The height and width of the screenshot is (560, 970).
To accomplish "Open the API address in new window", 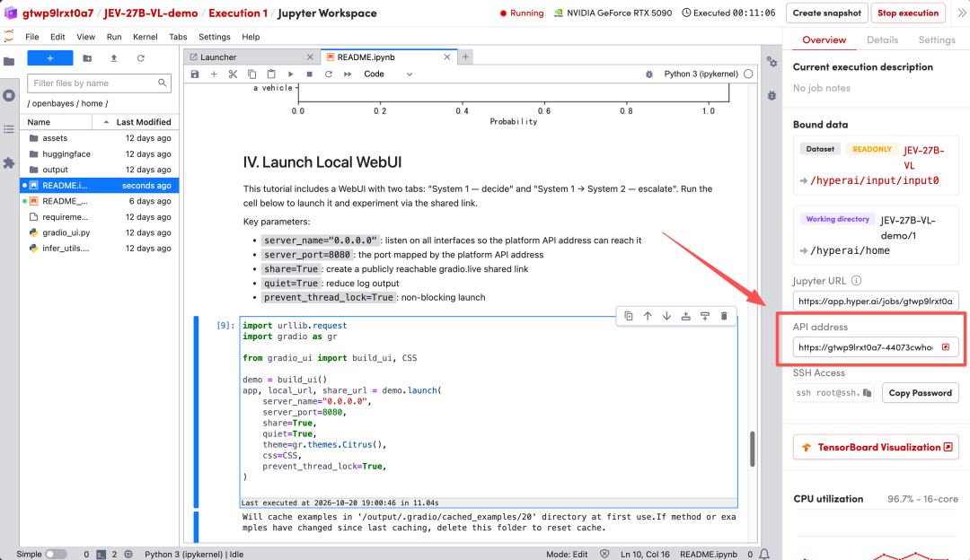I will coord(946,346).
